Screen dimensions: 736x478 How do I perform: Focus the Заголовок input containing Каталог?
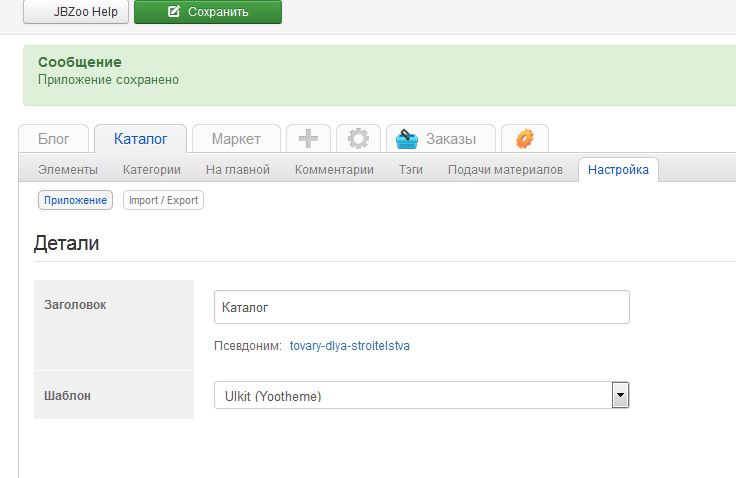[x=422, y=307]
